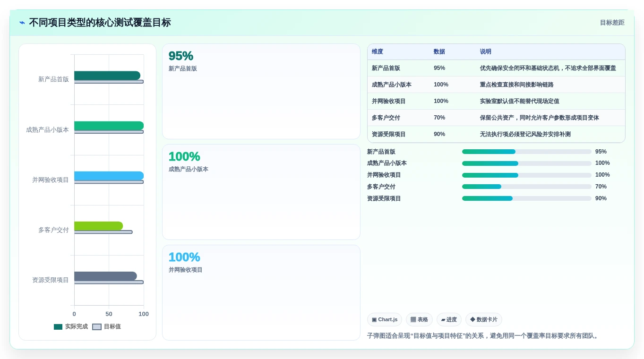Viewport: 644px width, 359px height.
Task: Select the 资源受限项目 gray bar in chart
Action: [x=105, y=276]
